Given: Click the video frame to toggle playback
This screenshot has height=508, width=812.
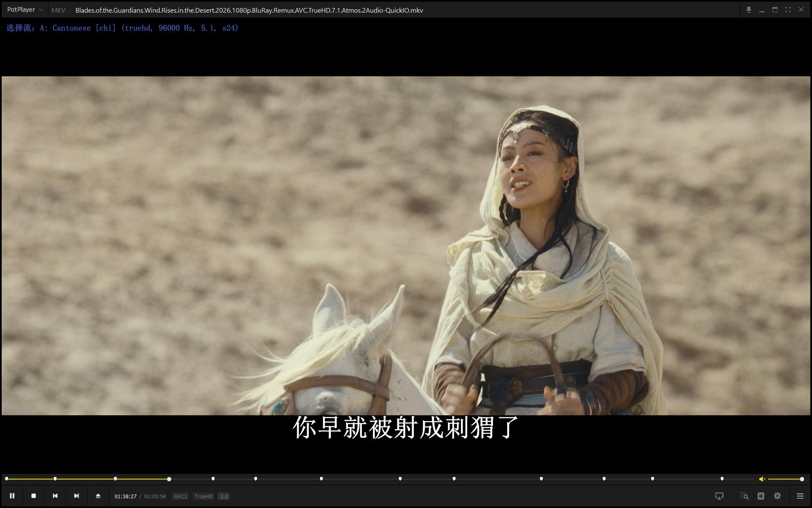Looking at the screenshot, I should (x=406, y=245).
